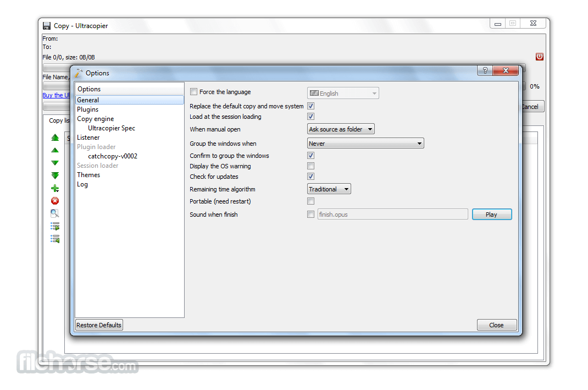Open the English language dropdown
This screenshot has height=390, width=588.
pos(343,93)
